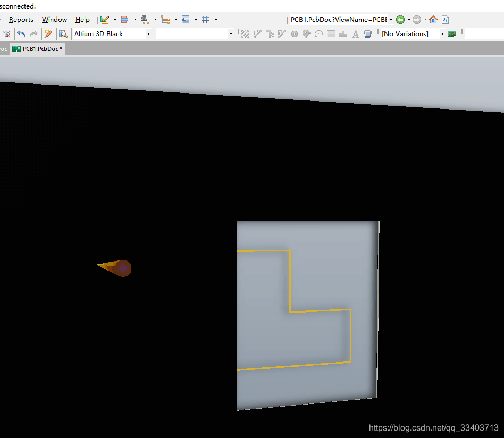The height and width of the screenshot is (438, 504).
Task: Click the green board variants icon
Action: point(452,33)
